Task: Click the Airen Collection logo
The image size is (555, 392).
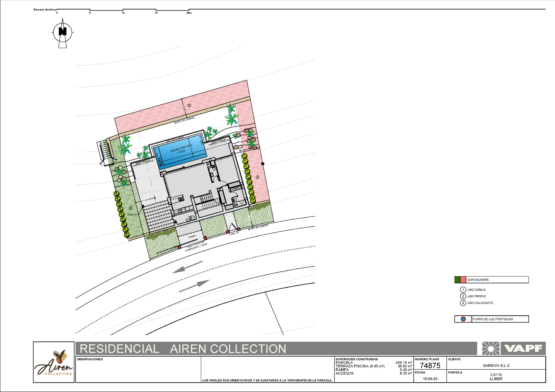Action: click(54, 362)
